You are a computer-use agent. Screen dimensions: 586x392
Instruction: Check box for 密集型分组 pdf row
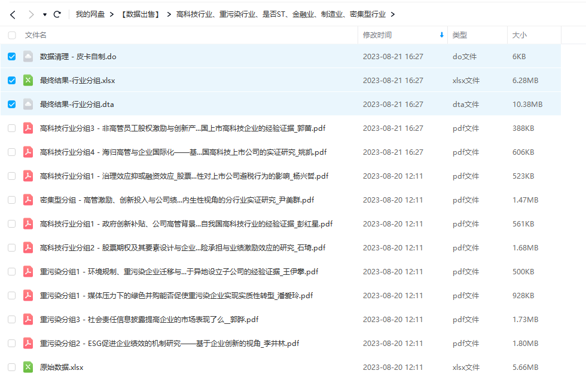[x=12, y=200]
